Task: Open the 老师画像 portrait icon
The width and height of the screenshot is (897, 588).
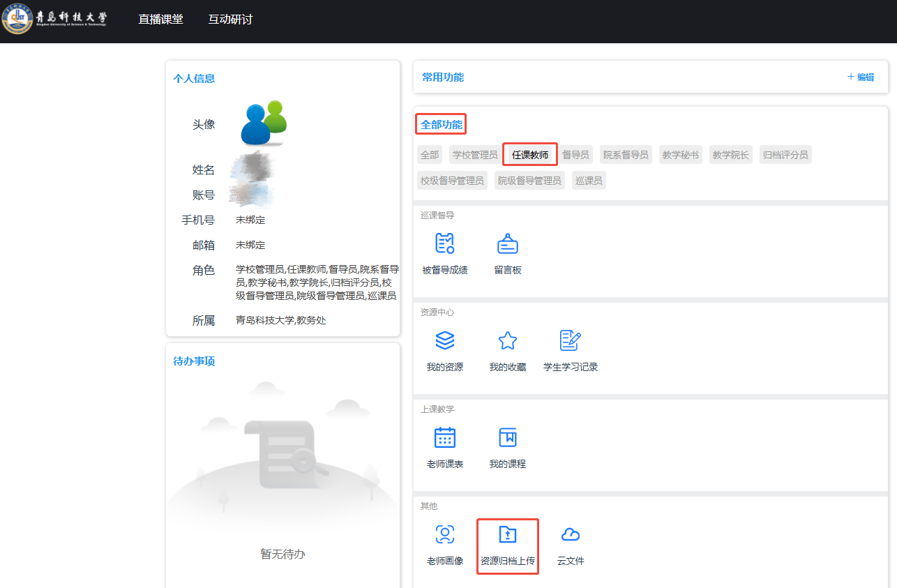Action: coord(444,534)
